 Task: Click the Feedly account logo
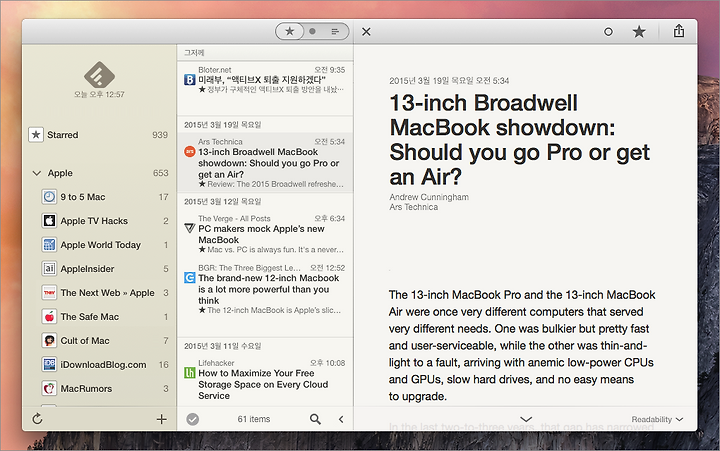tap(99, 74)
